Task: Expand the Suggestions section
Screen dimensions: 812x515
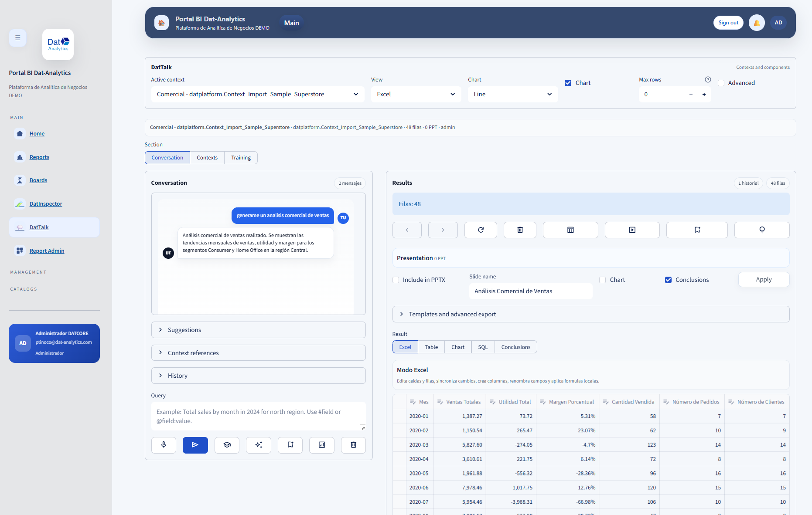Action: tap(258, 330)
